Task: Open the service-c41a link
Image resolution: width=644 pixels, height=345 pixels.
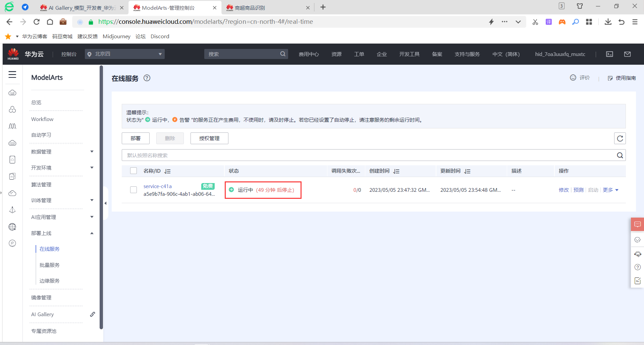Action: pos(158,186)
